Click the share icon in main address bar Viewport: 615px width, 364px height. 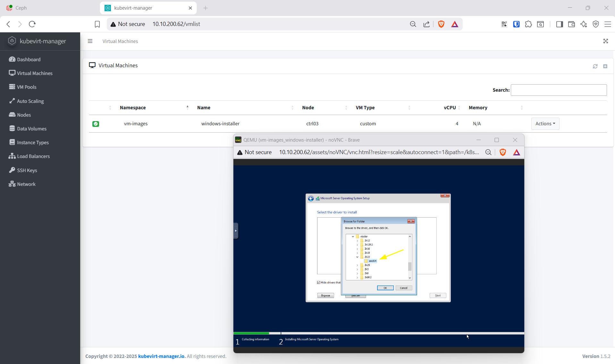pos(426,24)
